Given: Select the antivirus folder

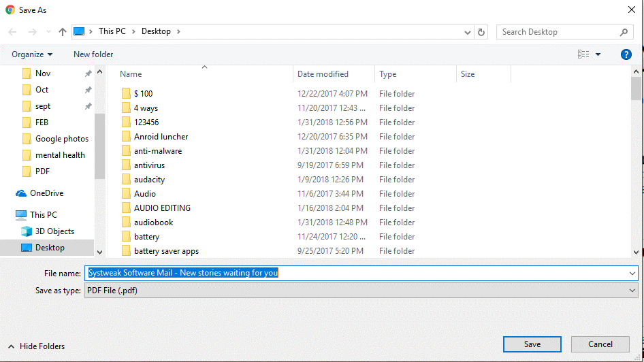Looking at the screenshot, I should point(149,165).
